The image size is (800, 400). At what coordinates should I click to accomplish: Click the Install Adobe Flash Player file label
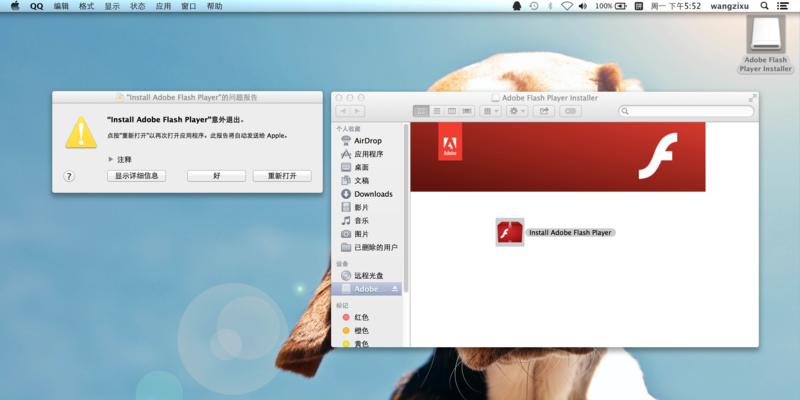570,233
